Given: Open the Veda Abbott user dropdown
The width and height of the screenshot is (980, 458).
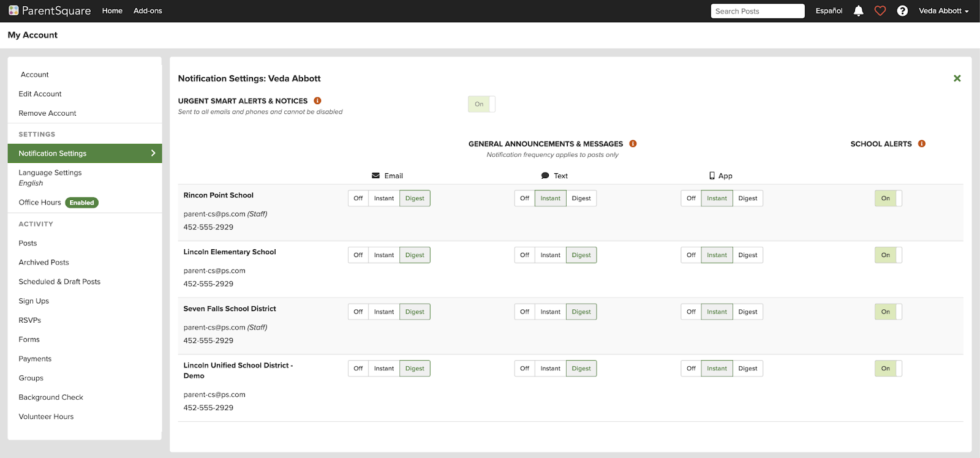Looking at the screenshot, I should (x=943, y=11).
